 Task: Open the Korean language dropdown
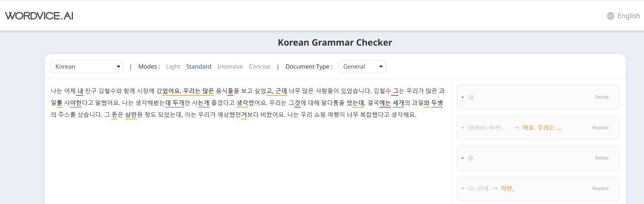(87, 67)
